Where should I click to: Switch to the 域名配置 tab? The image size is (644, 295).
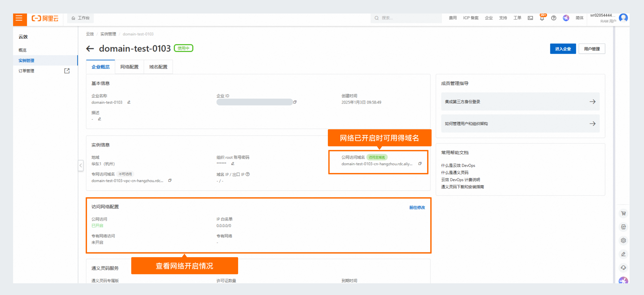tap(158, 67)
